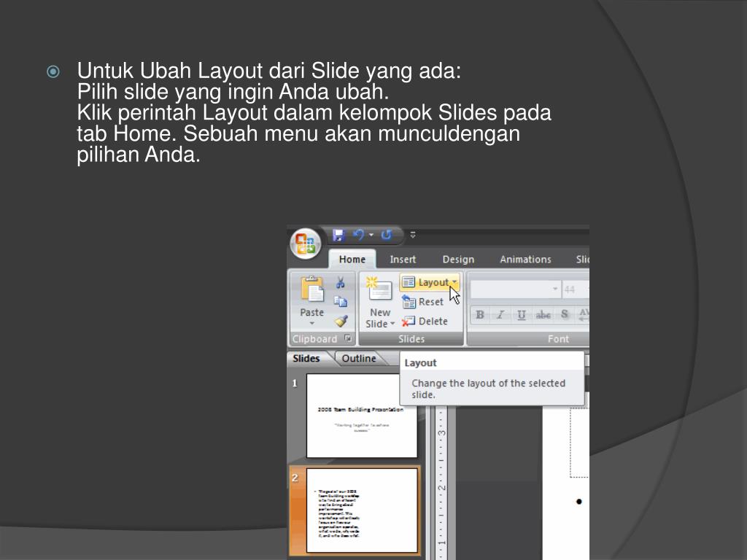This screenshot has height=560, width=747.
Task: Toggle Italic formatting
Action: click(500, 315)
